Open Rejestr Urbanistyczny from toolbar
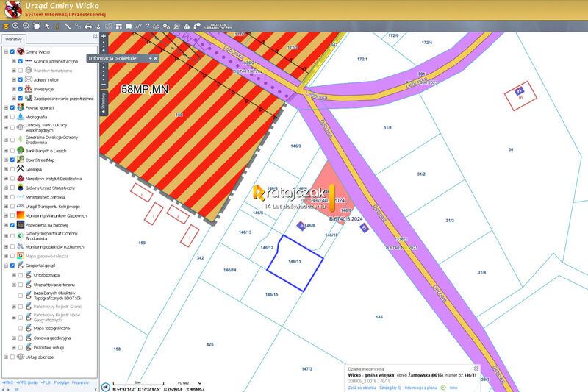Image resolution: width=588 pixels, height=392 pixels. tap(218, 26)
